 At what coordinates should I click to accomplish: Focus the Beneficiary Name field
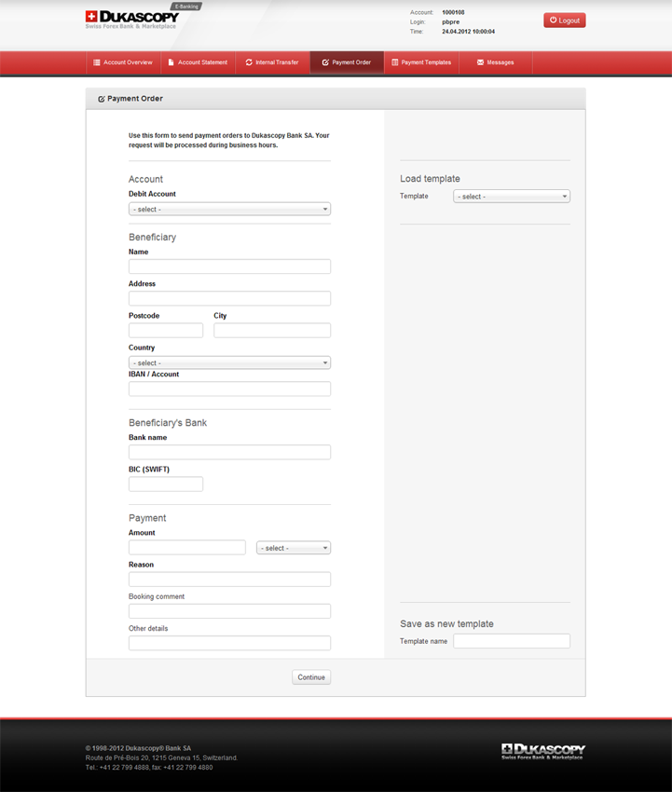coord(229,266)
